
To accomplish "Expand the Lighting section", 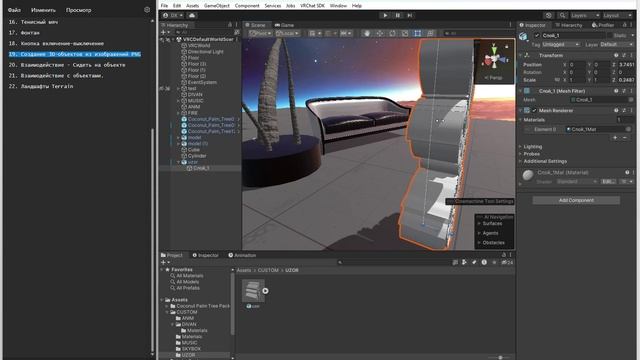I will (x=521, y=146).
